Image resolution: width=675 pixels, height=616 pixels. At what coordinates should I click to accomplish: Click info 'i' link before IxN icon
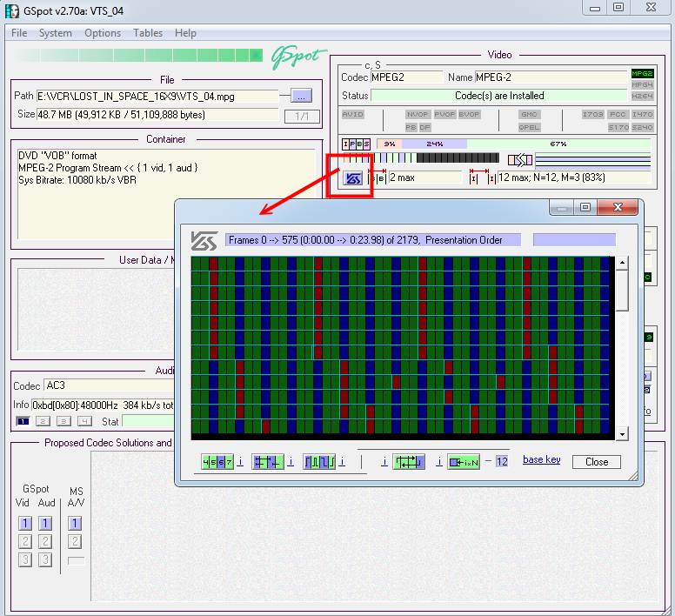click(x=439, y=462)
